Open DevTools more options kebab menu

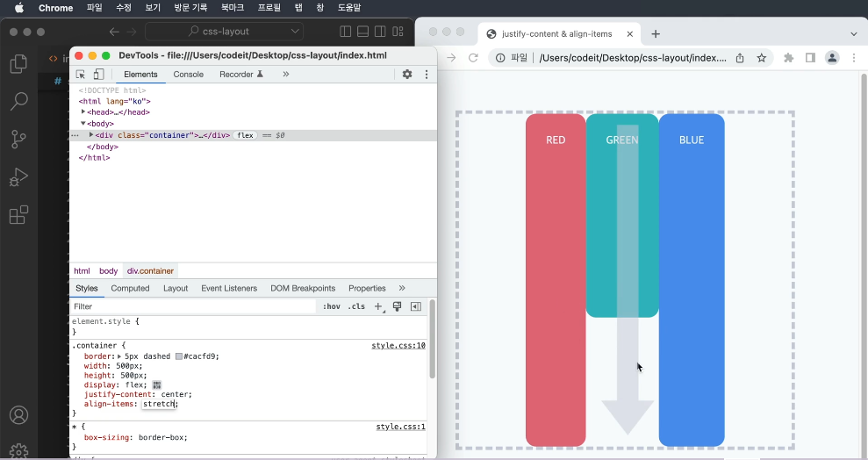(x=427, y=74)
